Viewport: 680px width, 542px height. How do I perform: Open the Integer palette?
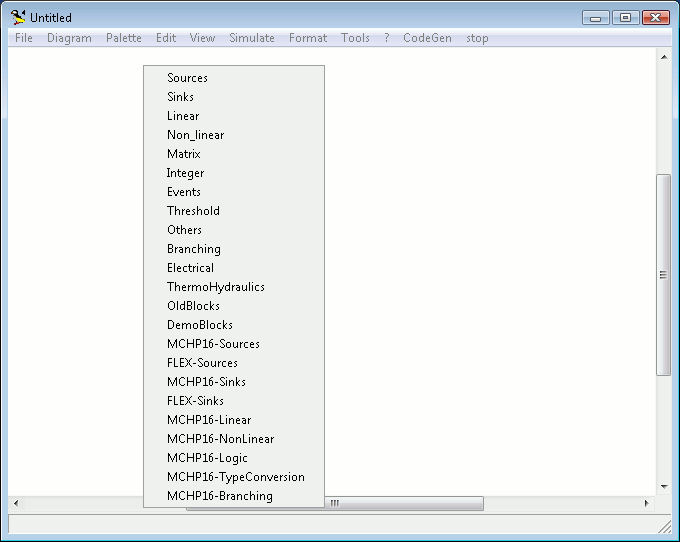pos(234,173)
